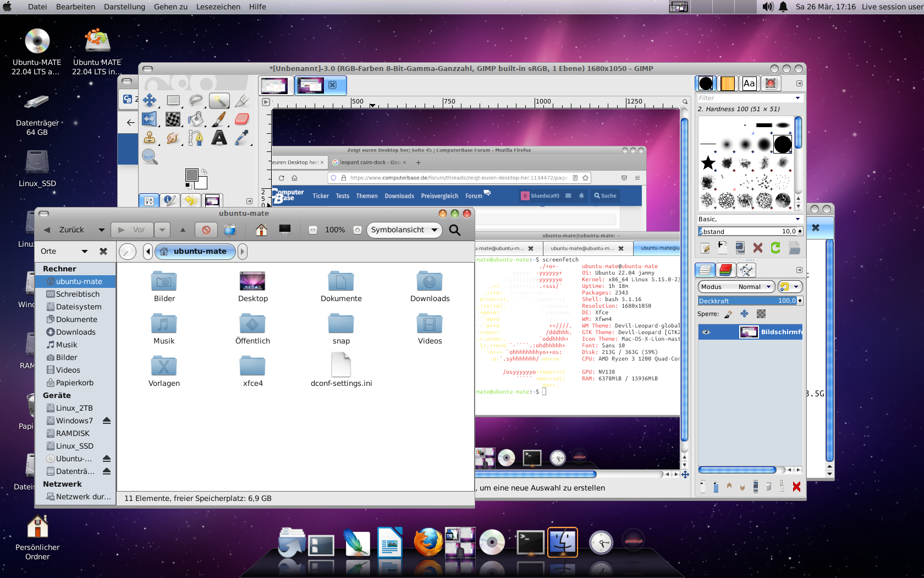Click the lower layer arrow icon
The image size is (924, 578).
point(743,487)
